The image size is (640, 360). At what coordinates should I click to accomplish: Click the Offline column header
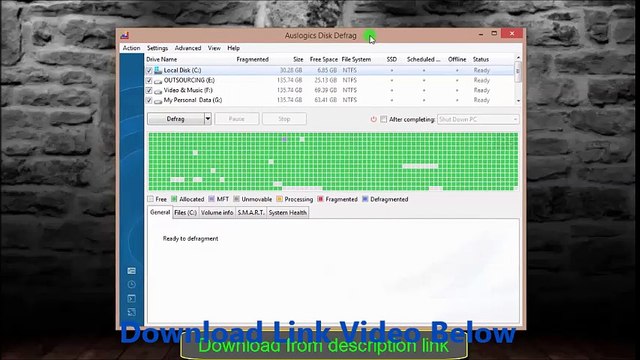point(457,60)
